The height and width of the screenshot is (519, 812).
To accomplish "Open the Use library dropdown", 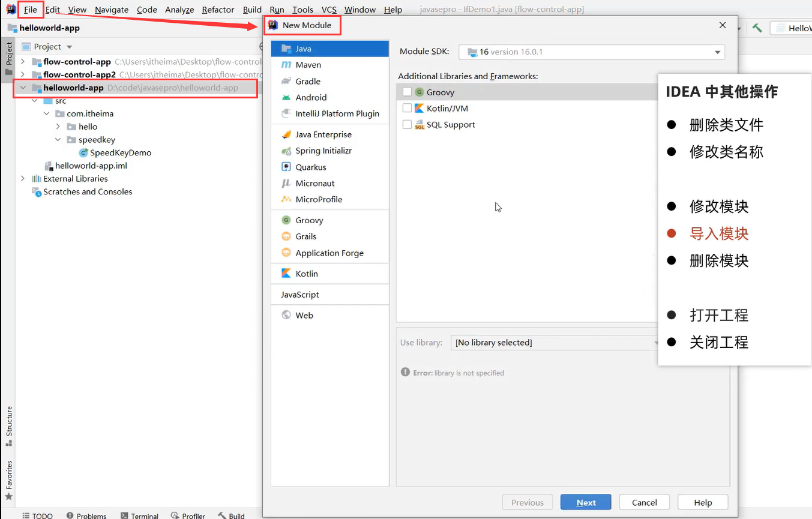I will 555,343.
